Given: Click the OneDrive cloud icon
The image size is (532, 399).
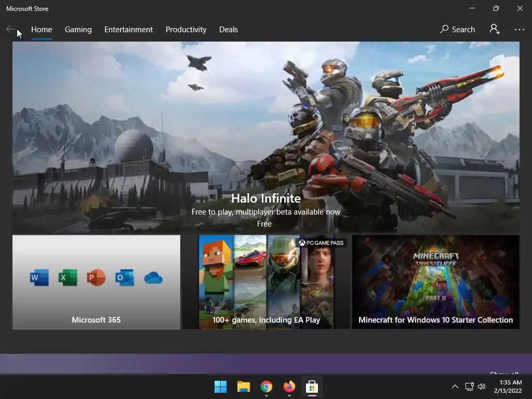Looking at the screenshot, I should (x=153, y=278).
